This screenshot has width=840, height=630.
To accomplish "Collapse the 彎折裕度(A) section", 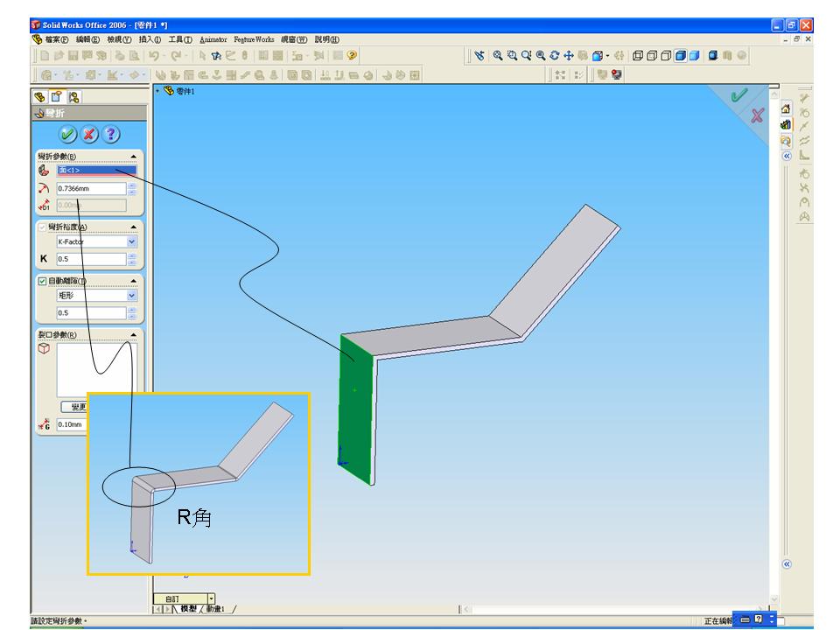I will pyautogui.click(x=133, y=227).
